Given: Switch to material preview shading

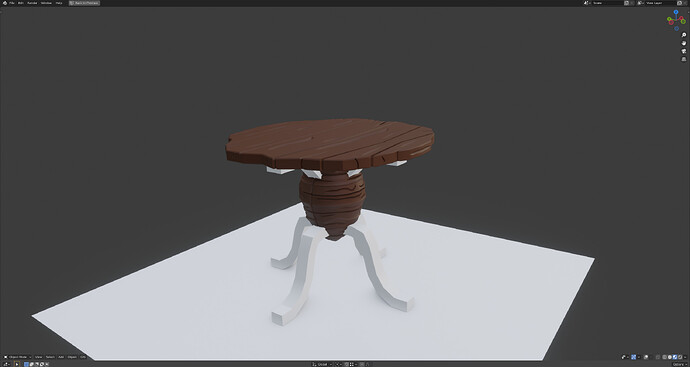Looking at the screenshot, I should coord(675,357).
